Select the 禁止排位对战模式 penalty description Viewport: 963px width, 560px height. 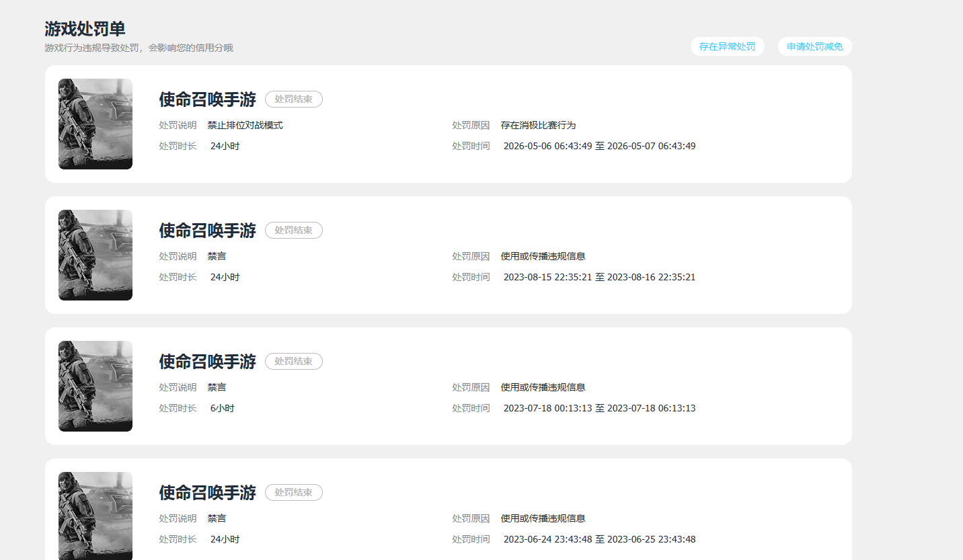(245, 125)
